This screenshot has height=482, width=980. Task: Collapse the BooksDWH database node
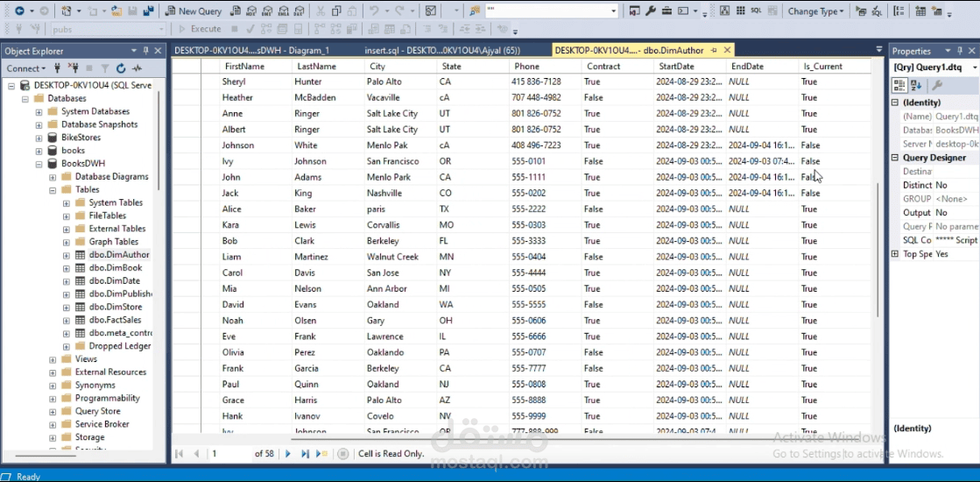click(x=39, y=163)
